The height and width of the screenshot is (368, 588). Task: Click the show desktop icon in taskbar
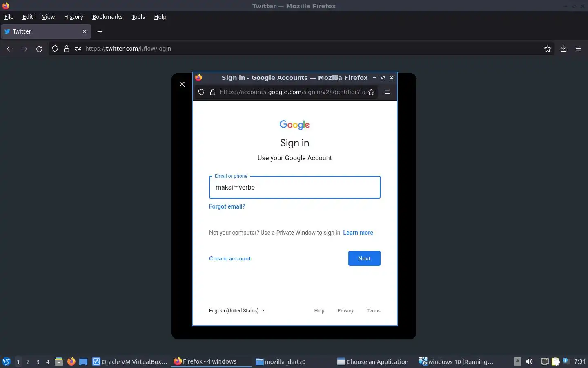click(x=83, y=361)
